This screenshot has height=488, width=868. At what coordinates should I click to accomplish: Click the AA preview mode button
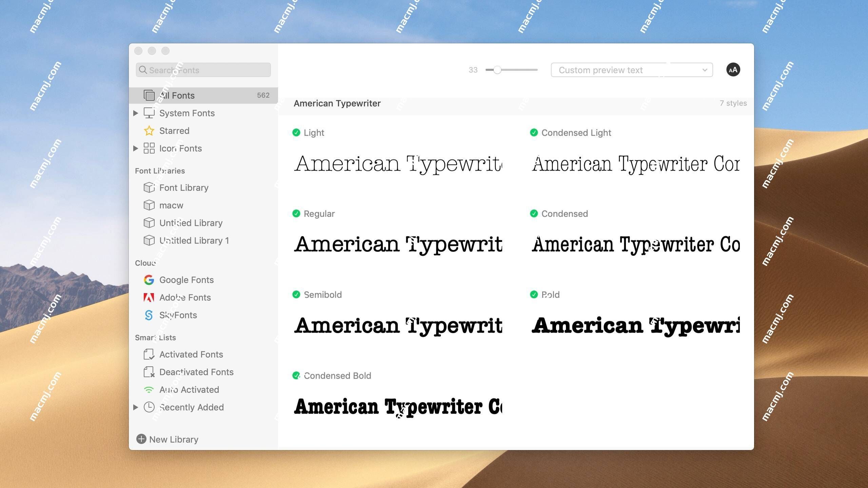click(733, 70)
